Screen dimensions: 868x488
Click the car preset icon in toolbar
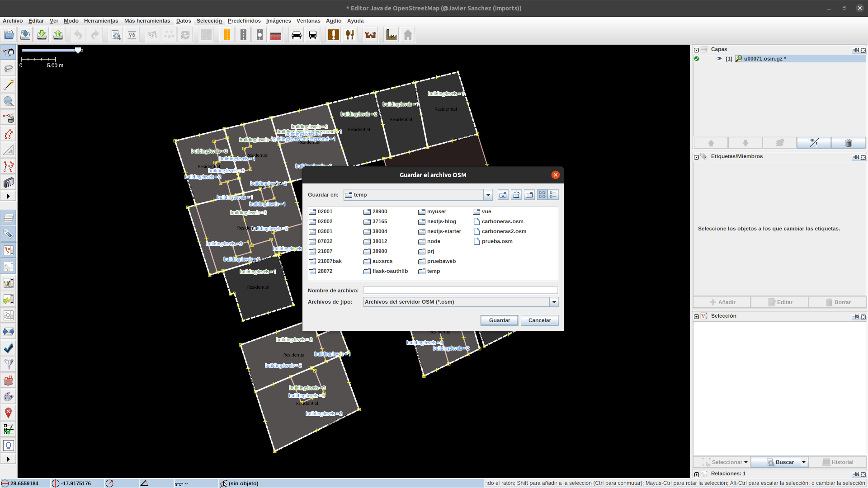click(297, 35)
